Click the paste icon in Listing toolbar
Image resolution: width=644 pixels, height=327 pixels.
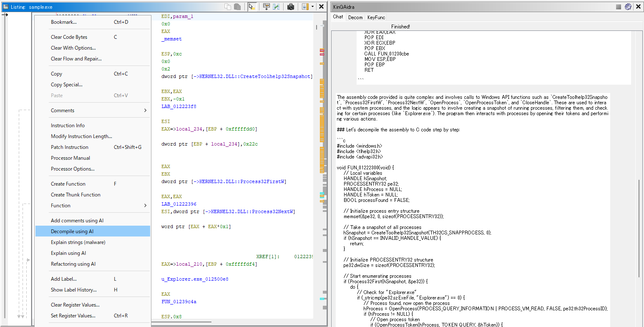[237, 7]
